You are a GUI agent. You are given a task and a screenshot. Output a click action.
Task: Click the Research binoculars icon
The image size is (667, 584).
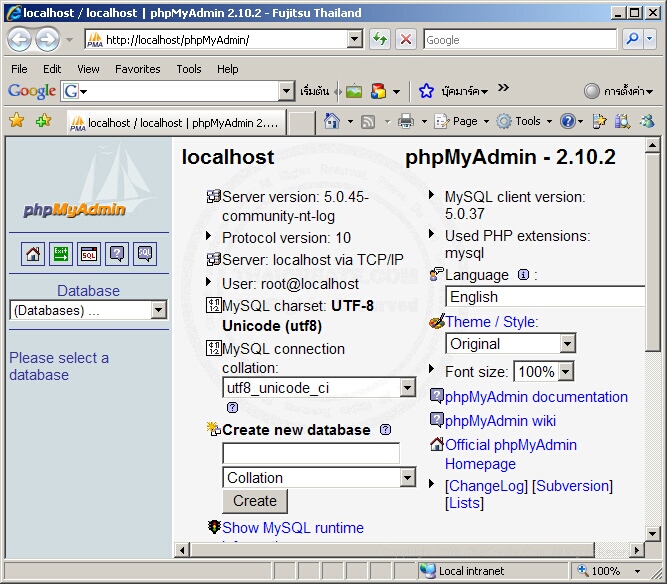(x=622, y=122)
